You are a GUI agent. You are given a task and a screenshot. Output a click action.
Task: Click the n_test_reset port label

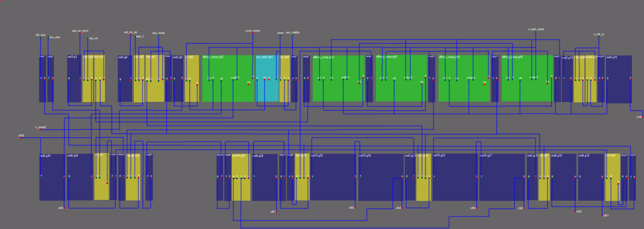click(536, 29)
